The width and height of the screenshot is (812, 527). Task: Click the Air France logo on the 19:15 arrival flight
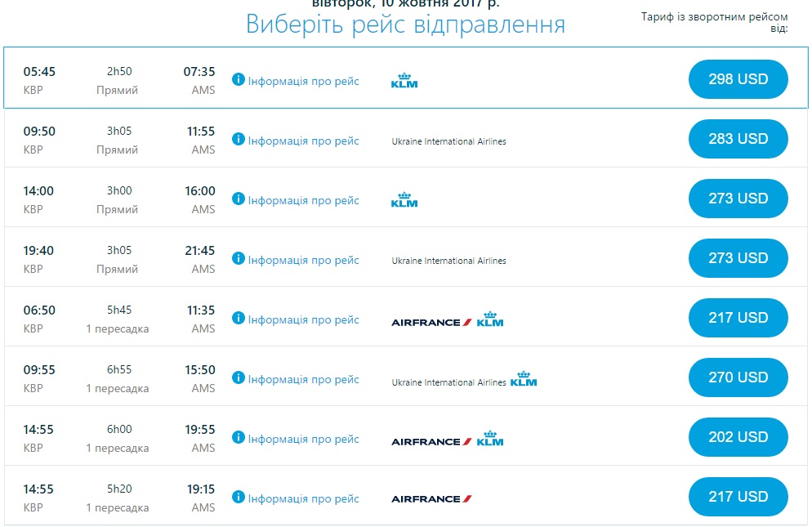coord(431,498)
